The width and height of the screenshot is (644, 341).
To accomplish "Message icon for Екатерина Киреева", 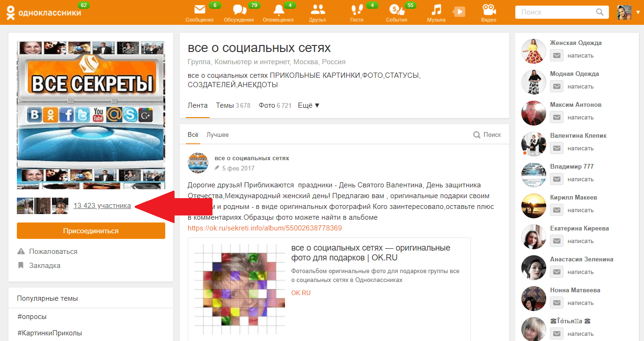I will (556, 241).
